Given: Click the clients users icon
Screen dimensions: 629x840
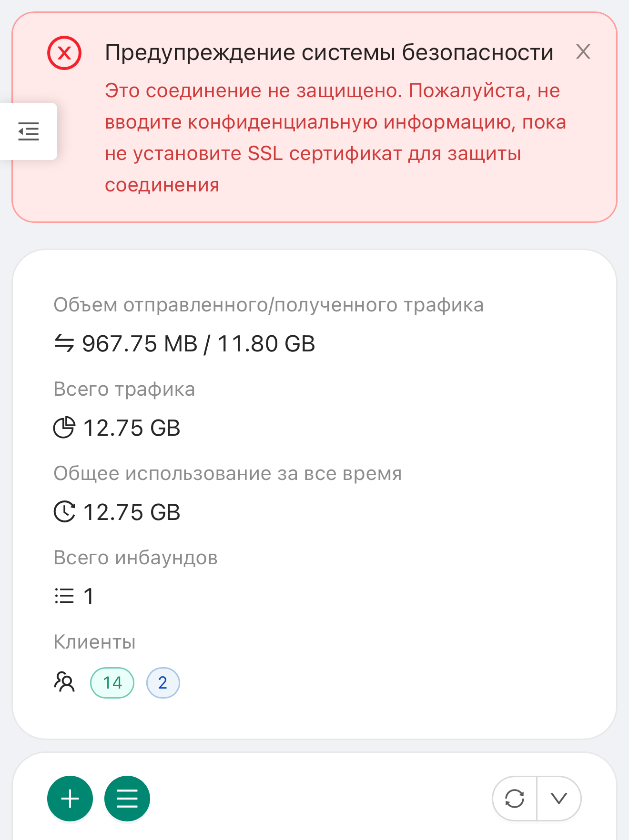Looking at the screenshot, I should click(64, 682).
